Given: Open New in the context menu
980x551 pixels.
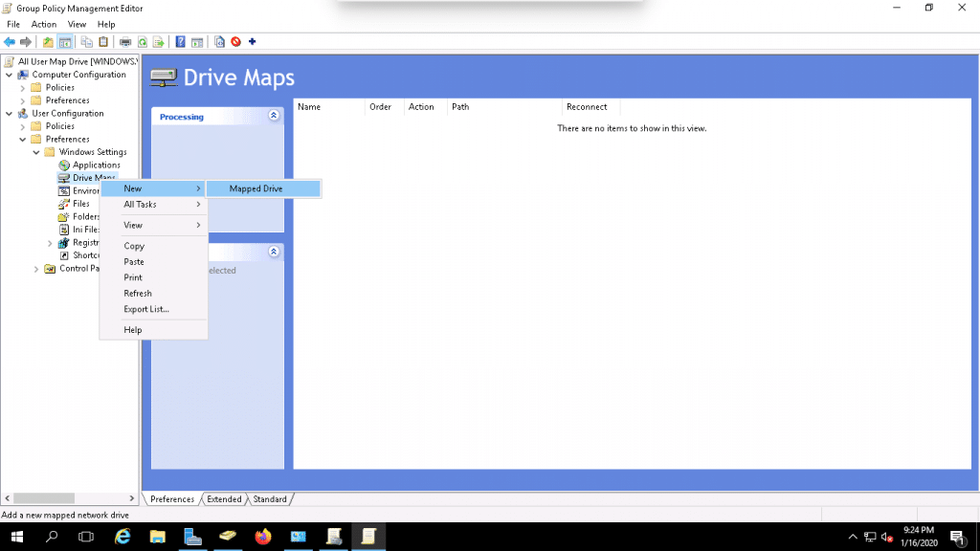Looking at the screenshot, I should pos(154,188).
